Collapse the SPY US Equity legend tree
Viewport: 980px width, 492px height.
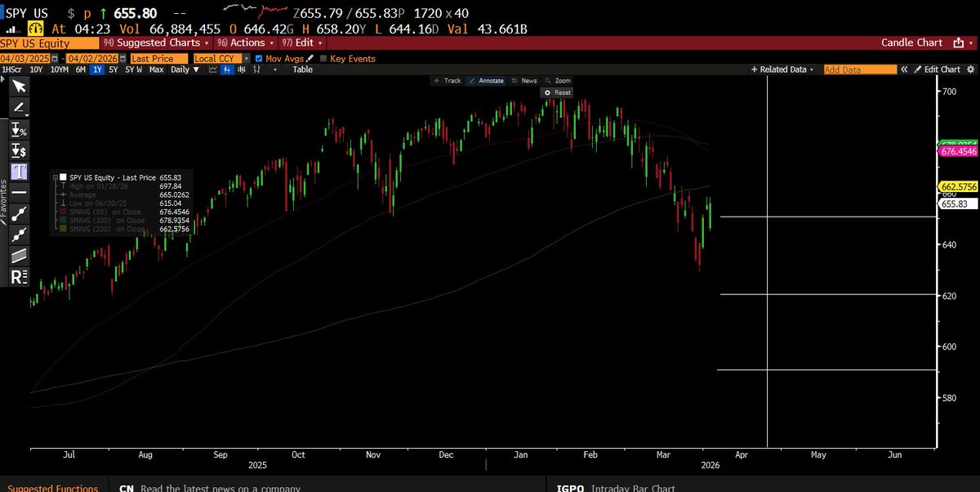pyautogui.click(x=55, y=177)
